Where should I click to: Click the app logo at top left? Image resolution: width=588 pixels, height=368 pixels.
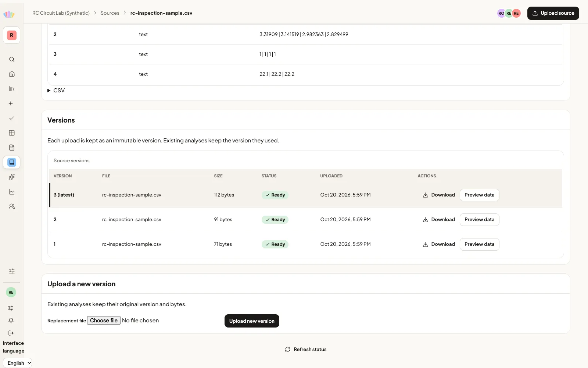click(x=9, y=14)
